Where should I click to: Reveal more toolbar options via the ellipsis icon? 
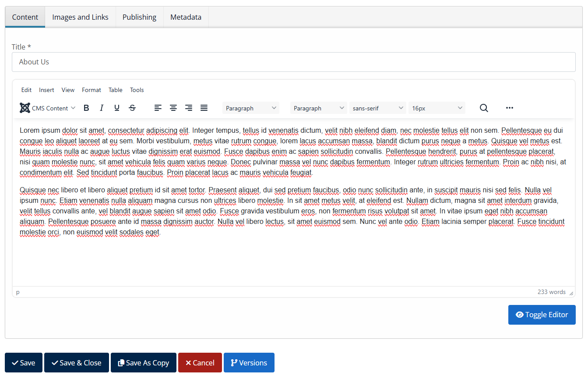click(509, 108)
